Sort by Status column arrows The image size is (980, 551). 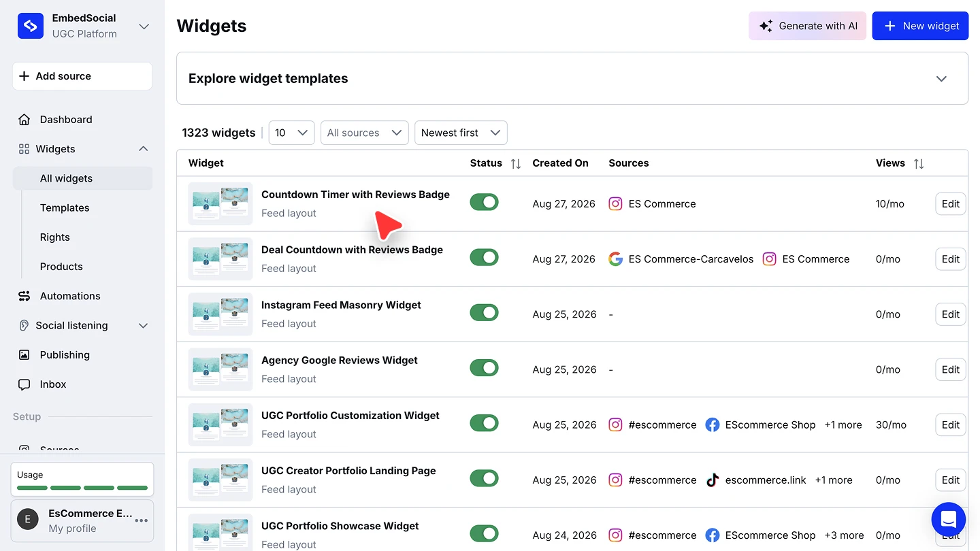coord(516,163)
